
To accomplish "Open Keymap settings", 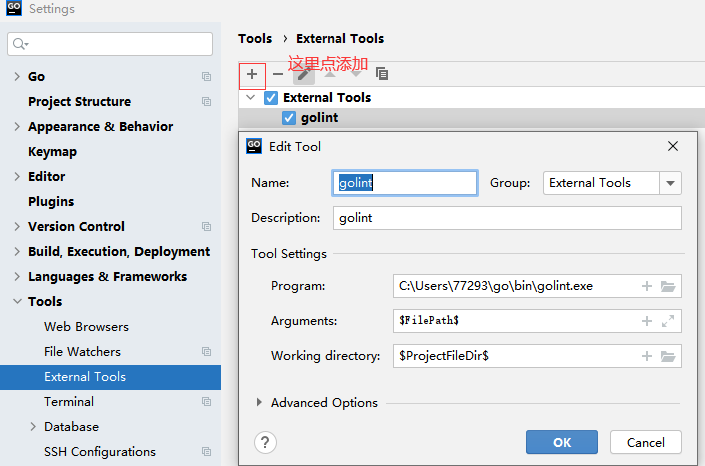I will pyautogui.click(x=52, y=152).
